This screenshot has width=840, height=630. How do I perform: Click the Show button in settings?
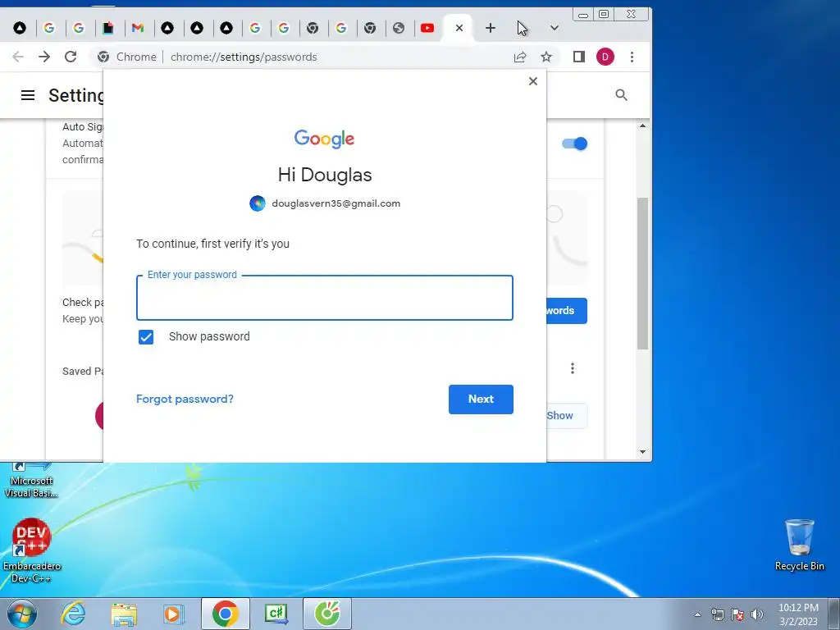pyautogui.click(x=566, y=416)
